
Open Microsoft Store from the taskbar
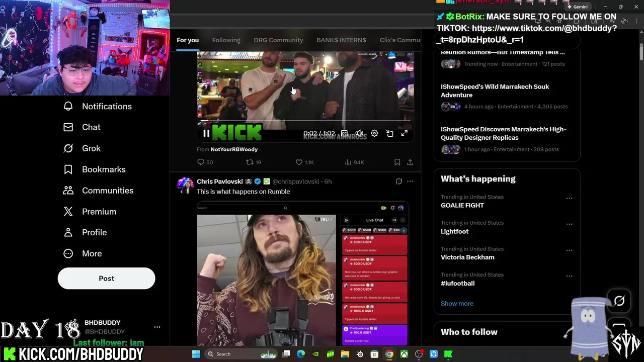tap(374, 354)
